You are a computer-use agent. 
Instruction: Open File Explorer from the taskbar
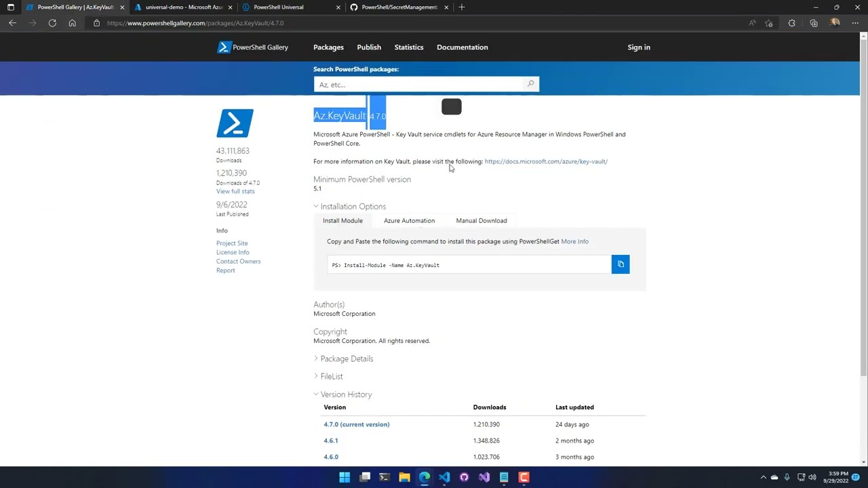404,477
